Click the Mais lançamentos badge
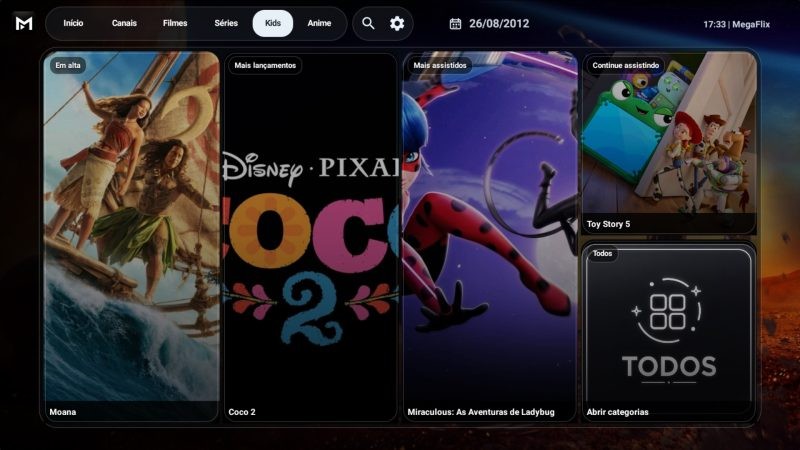800x450 pixels. (x=265, y=65)
